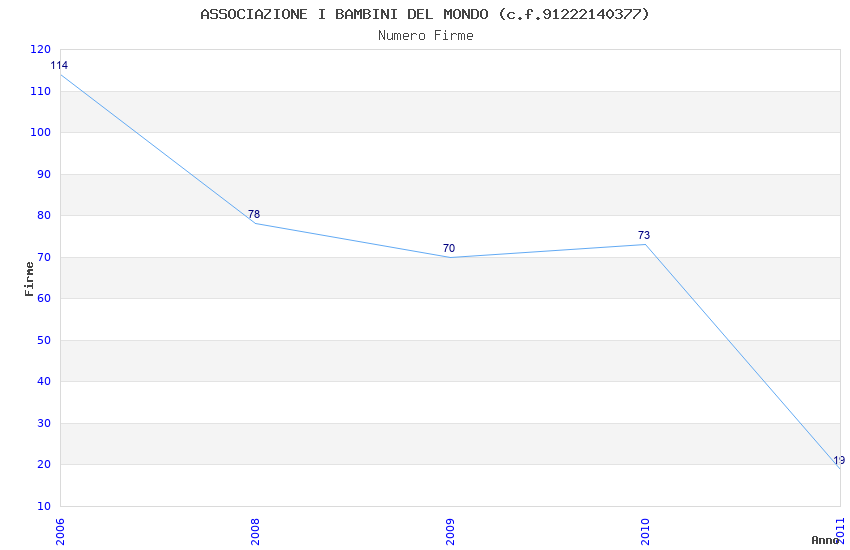850x550 pixels.
Task: Click the vertical axis title Firme
Action: point(29,279)
